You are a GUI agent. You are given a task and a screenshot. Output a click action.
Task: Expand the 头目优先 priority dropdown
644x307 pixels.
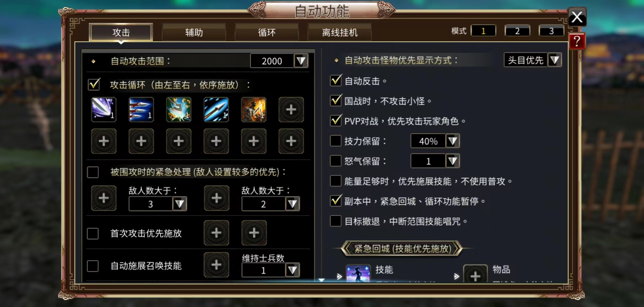[555, 60]
